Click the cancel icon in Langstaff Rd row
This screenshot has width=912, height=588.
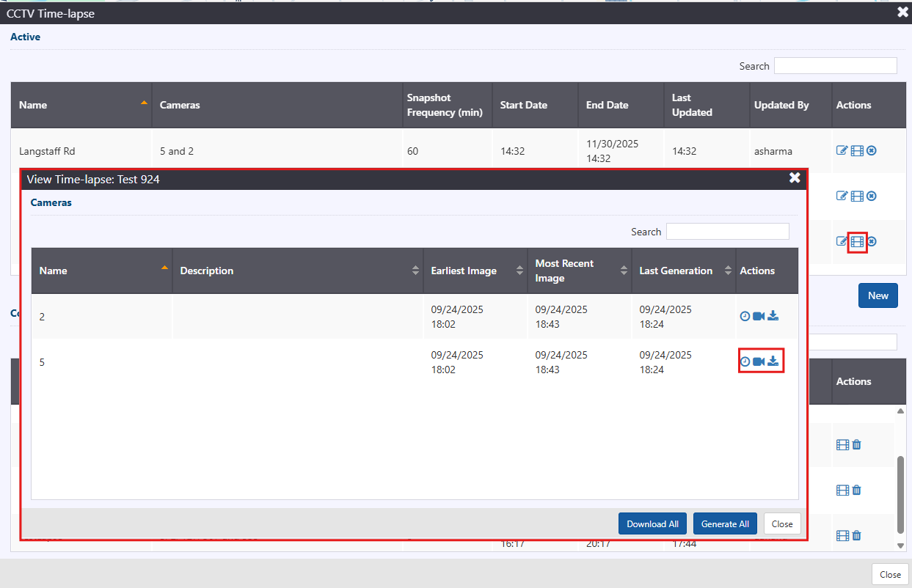coord(872,151)
